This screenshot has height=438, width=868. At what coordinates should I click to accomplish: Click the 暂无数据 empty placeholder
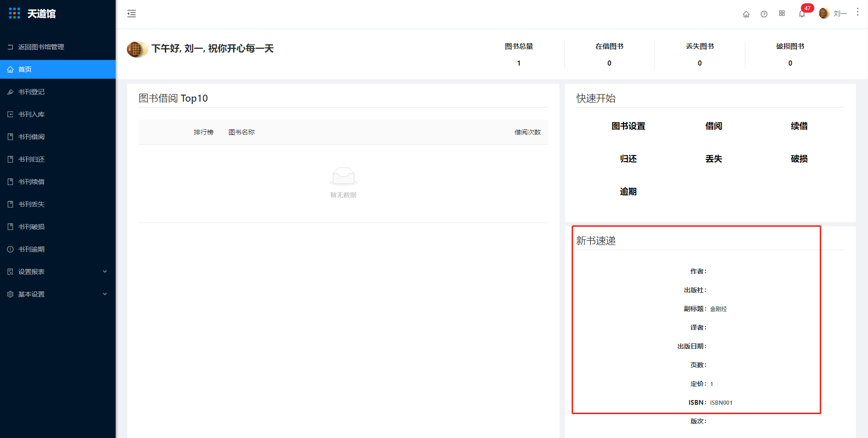click(343, 183)
